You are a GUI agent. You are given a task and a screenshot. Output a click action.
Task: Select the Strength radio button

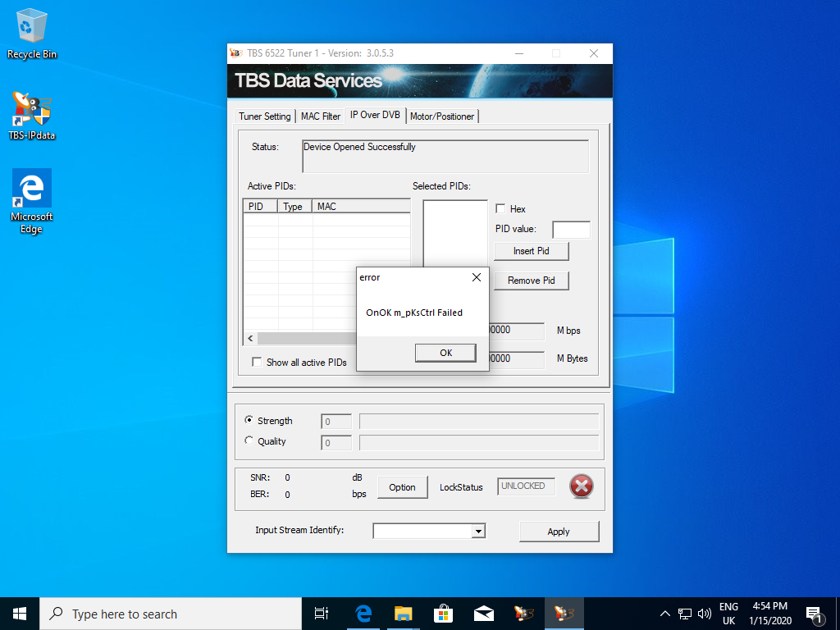tap(249, 420)
